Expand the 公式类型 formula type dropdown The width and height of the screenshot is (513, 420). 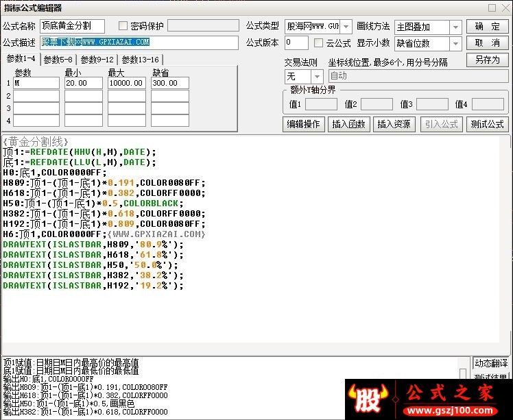pyautogui.click(x=346, y=27)
